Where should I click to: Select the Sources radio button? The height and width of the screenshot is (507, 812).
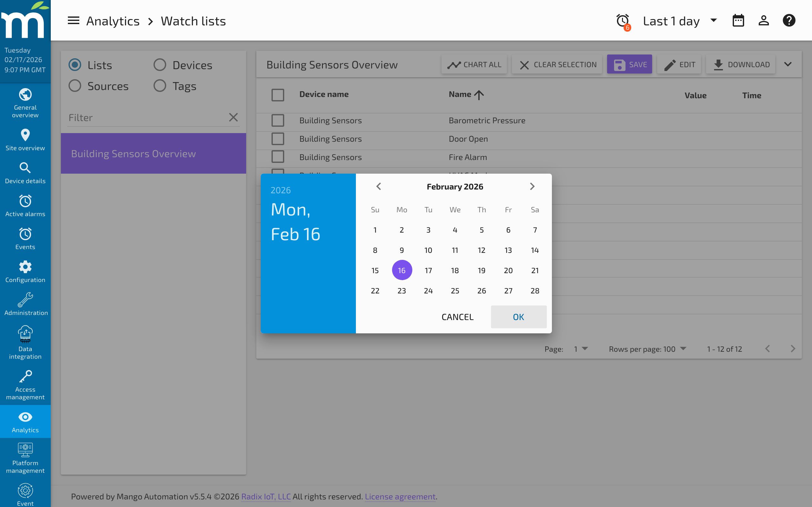[x=75, y=86]
